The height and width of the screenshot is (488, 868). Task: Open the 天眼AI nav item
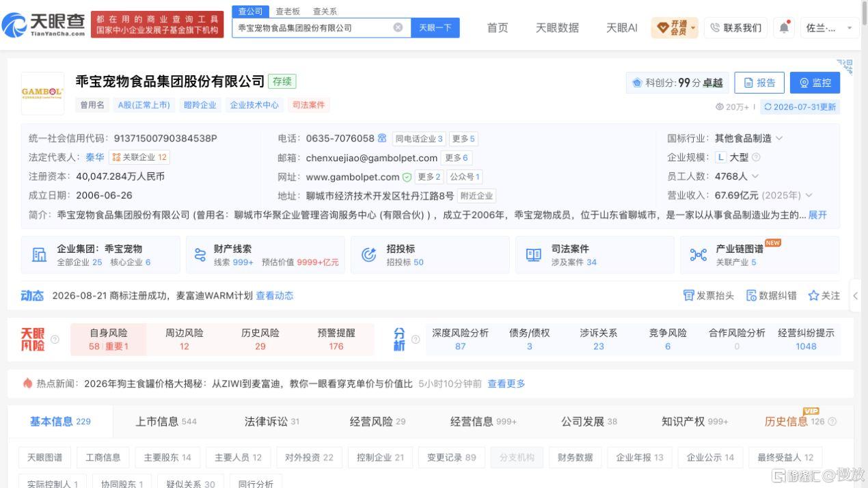click(x=622, y=27)
